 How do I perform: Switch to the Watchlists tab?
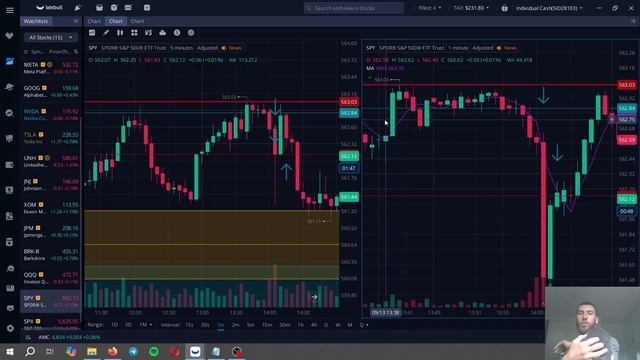36,21
